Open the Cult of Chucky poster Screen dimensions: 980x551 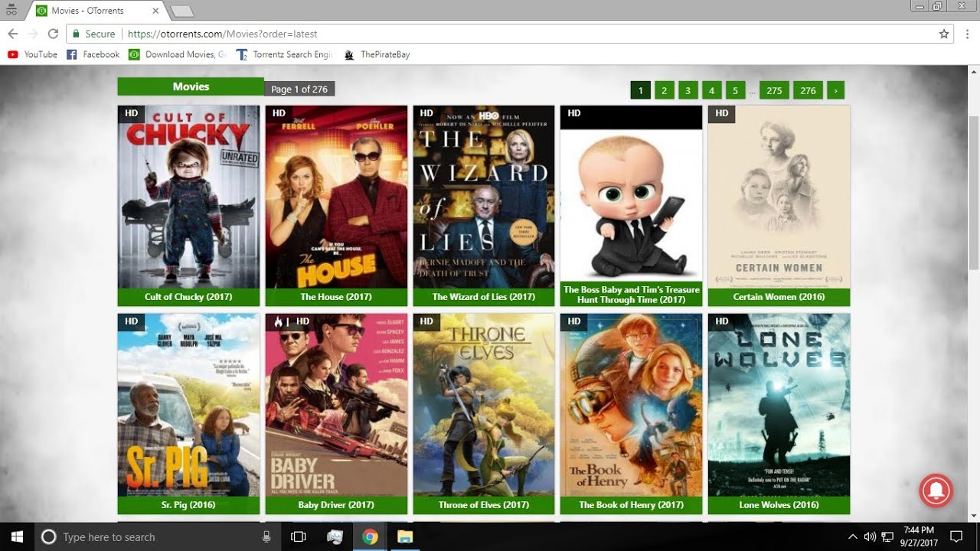[x=188, y=197]
